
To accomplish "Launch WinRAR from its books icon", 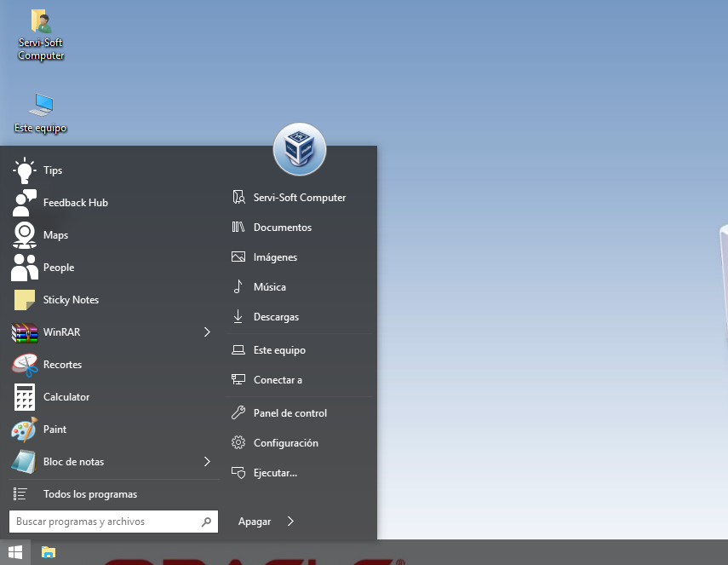I will coord(25,332).
